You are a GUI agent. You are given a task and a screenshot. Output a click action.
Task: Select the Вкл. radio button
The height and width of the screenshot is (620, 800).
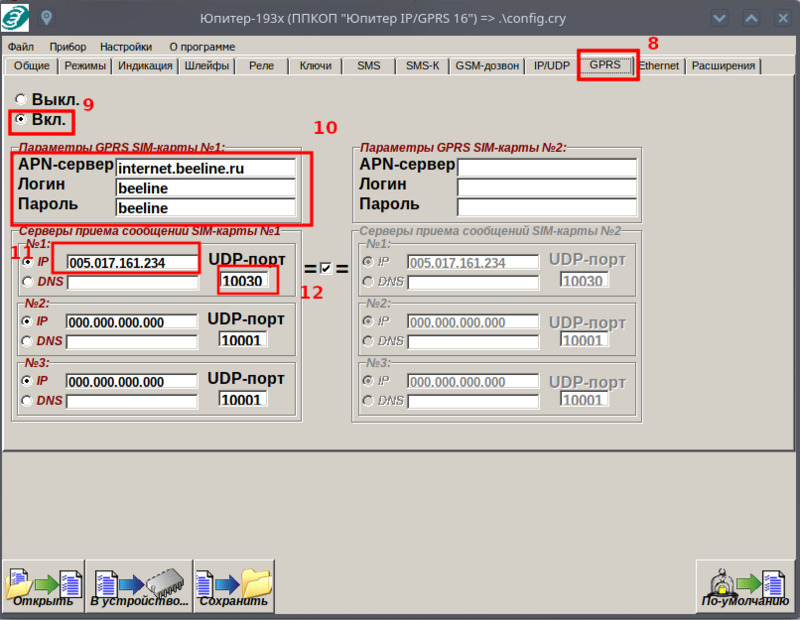click(22, 121)
